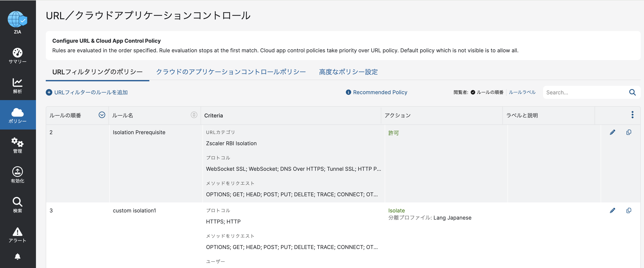Toggle sort on the ルール名 column
This screenshot has height=268, width=644.
(194, 115)
